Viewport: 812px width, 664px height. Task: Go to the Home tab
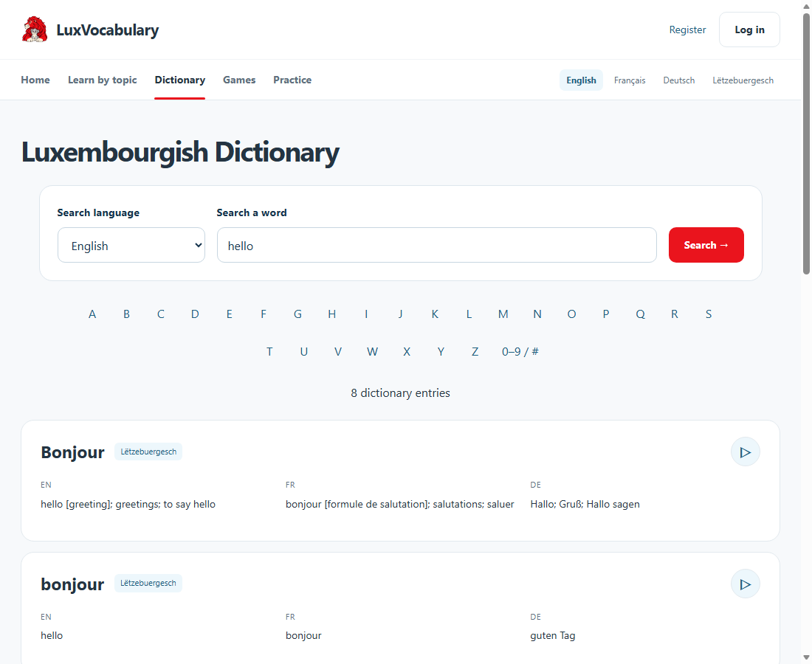coord(35,80)
